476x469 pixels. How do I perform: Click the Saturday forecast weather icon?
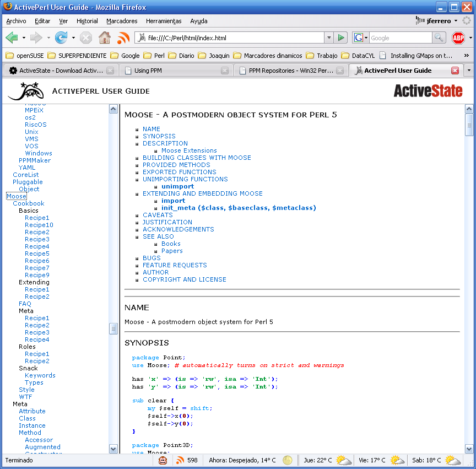coord(453,460)
